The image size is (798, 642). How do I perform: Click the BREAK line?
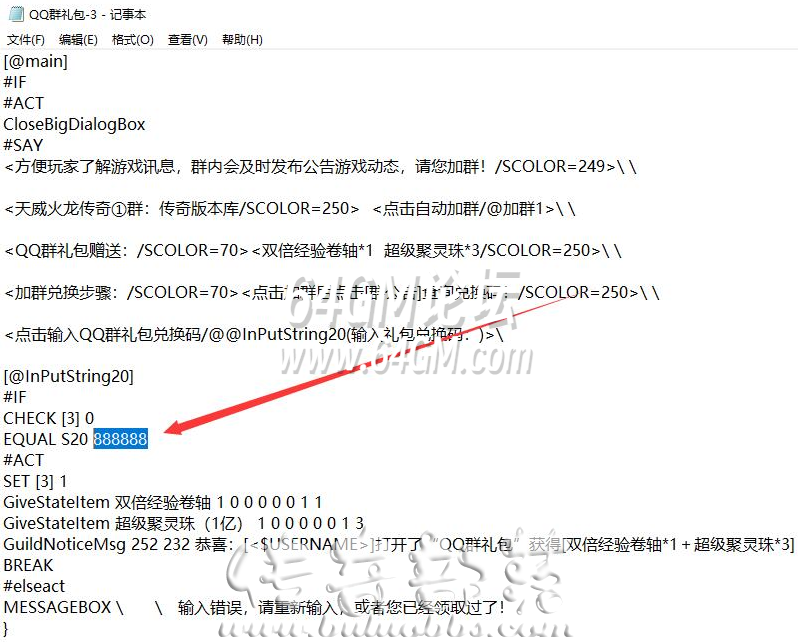[x=28, y=565]
